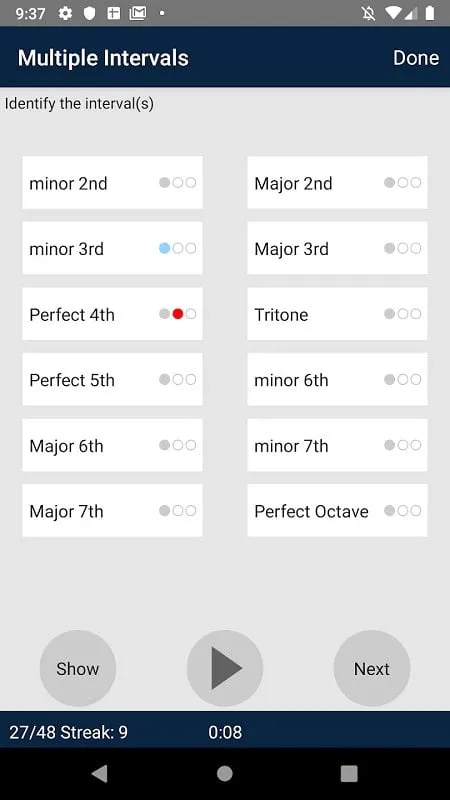
Task: Choose the minor 2nd interval
Action: coord(112,183)
